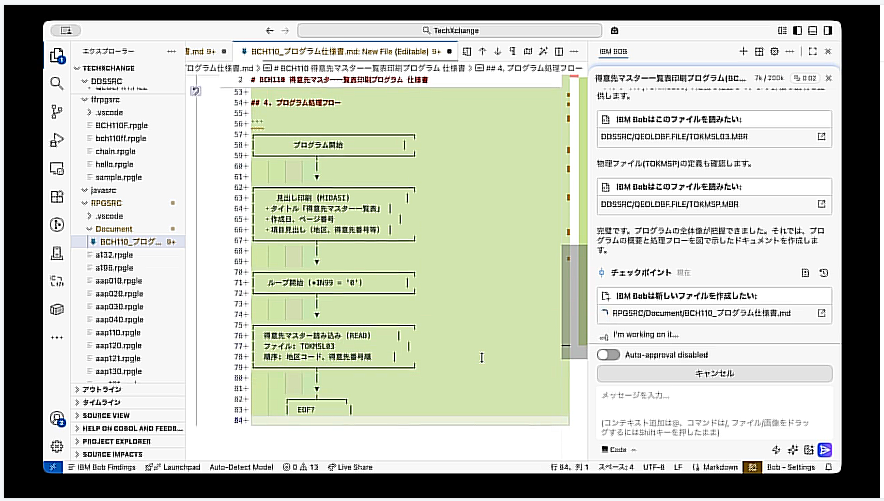
Task: Click Live Share in status bar
Action: coord(350,467)
